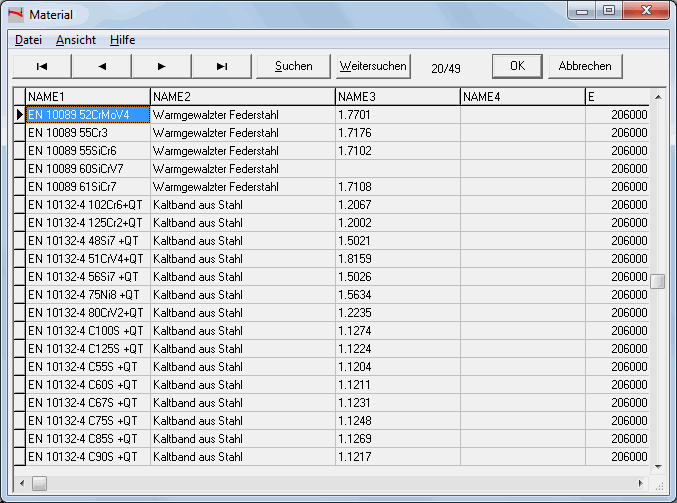Select row selector for EN 10089 55Cr3

click(x=19, y=132)
